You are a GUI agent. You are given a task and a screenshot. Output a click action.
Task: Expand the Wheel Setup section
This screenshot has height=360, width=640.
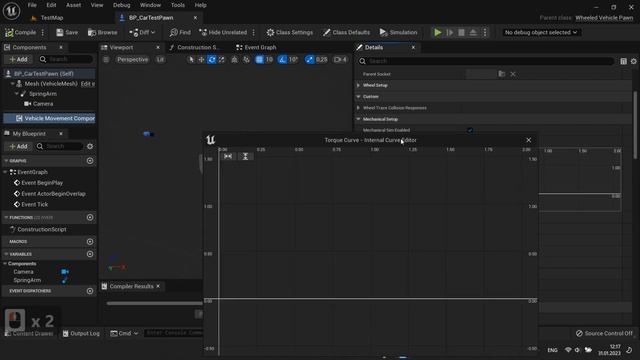[358, 85]
